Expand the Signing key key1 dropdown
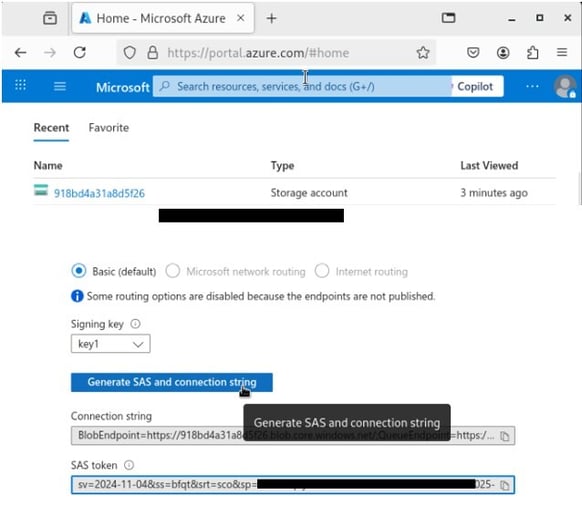This screenshot has width=582, height=506. click(111, 344)
